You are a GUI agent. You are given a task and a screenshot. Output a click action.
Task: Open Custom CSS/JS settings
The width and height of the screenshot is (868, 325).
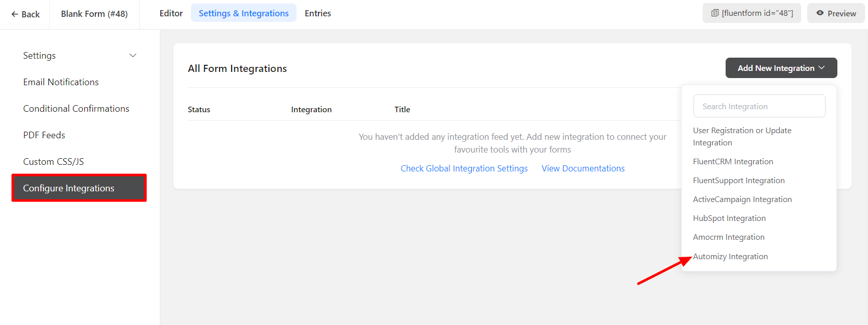tap(53, 162)
